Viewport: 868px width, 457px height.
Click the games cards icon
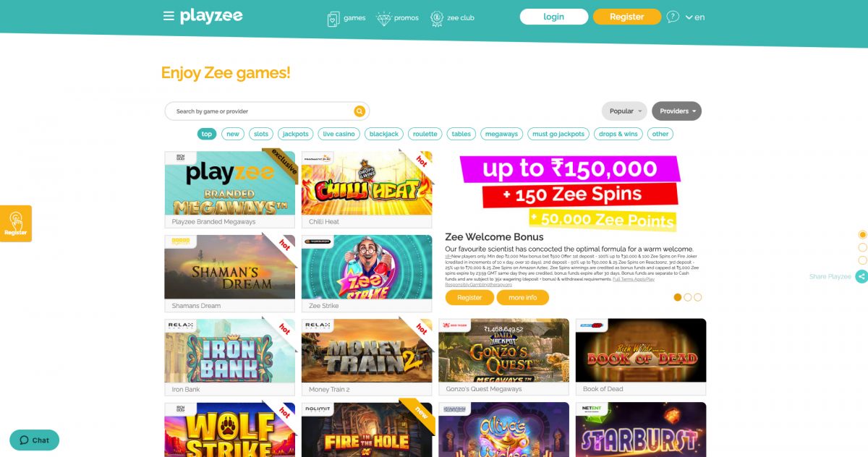pyautogui.click(x=333, y=18)
